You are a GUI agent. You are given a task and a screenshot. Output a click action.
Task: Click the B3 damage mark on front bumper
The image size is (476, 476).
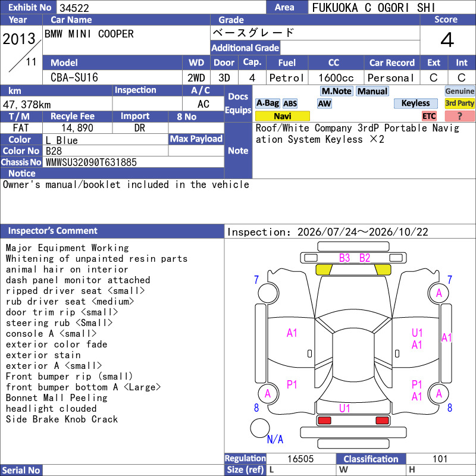click(x=345, y=258)
